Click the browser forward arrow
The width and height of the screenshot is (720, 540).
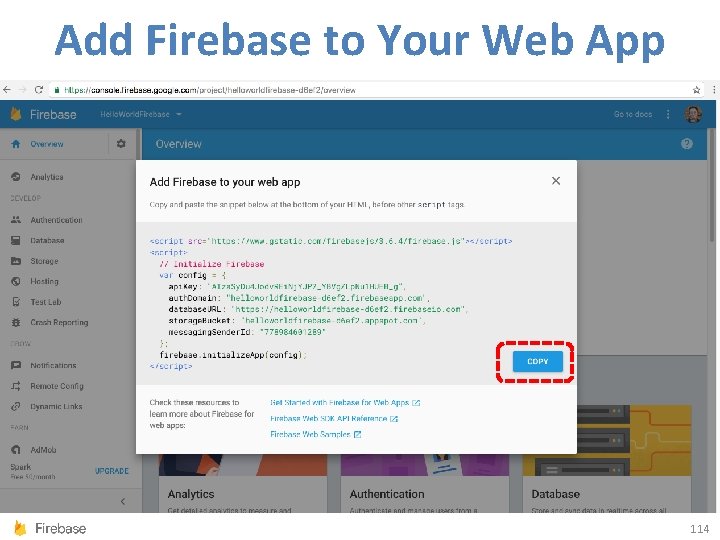click(22, 90)
